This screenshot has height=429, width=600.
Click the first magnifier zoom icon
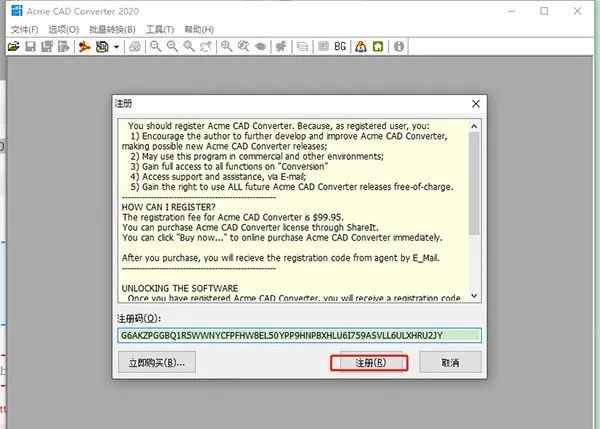pos(155,47)
